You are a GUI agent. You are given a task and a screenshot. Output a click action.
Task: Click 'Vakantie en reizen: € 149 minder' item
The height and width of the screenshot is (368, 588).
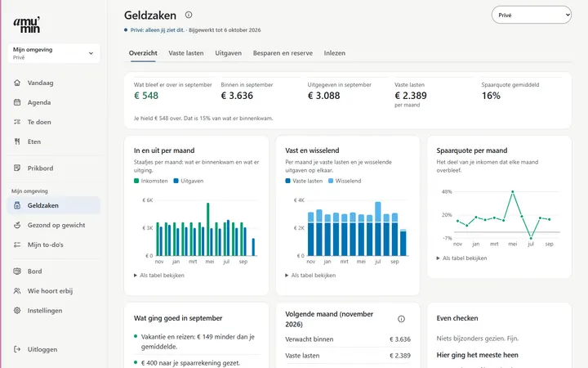pos(198,342)
